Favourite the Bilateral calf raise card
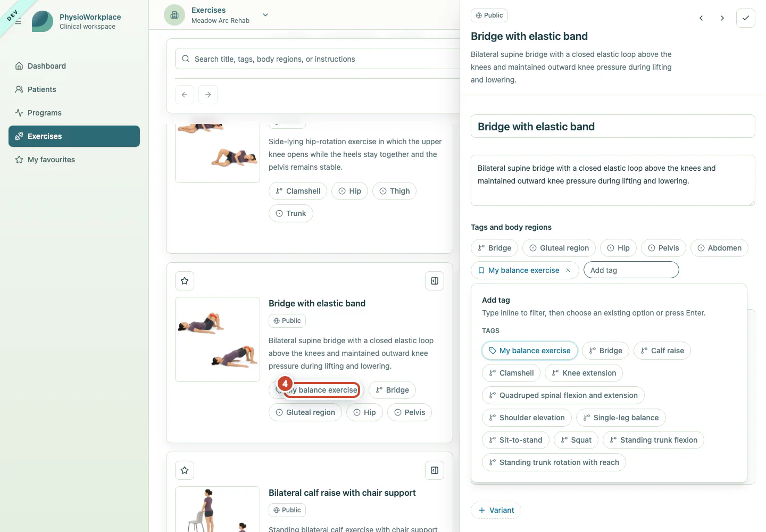Viewport: 766px width, 532px height. (x=185, y=470)
